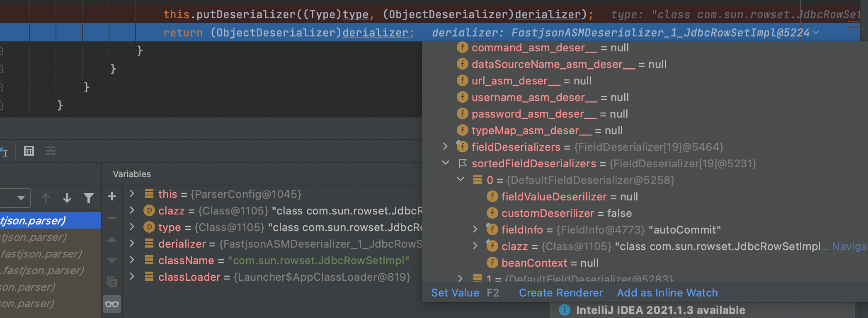
Task: Select typeMap_asm_deser__ field row
Action: click(645, 130)
